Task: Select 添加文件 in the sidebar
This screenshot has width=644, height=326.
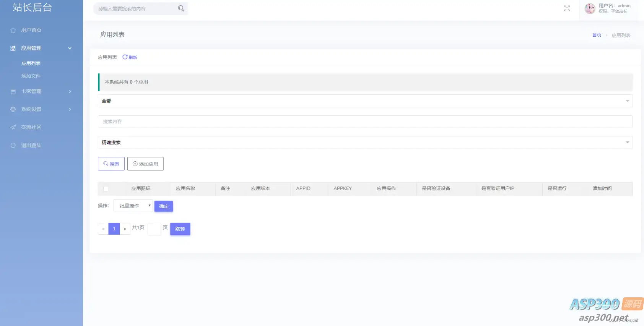Action: (31, 76)
